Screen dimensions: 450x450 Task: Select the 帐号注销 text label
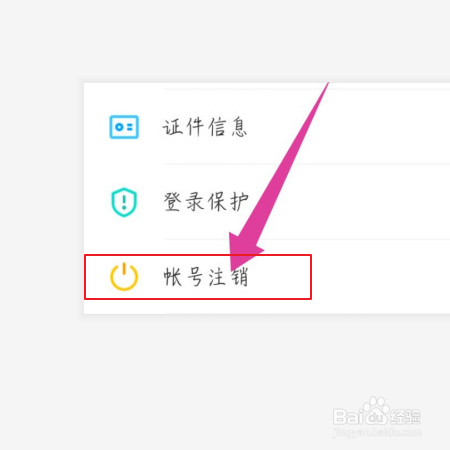coord(206,277)
